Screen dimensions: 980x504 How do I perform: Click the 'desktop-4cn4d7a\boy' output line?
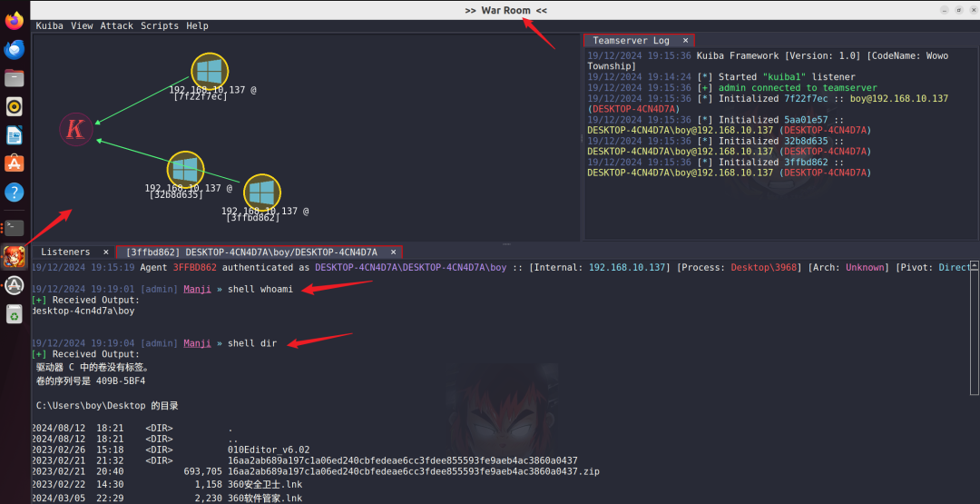click(83, 311)
